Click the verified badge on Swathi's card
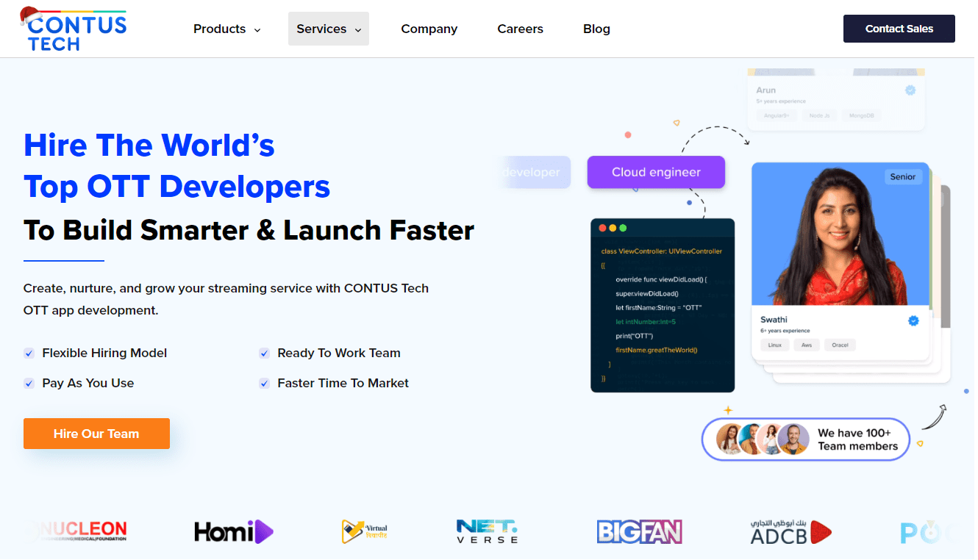This screenshot has height=560, width=978. coord(913,320)
